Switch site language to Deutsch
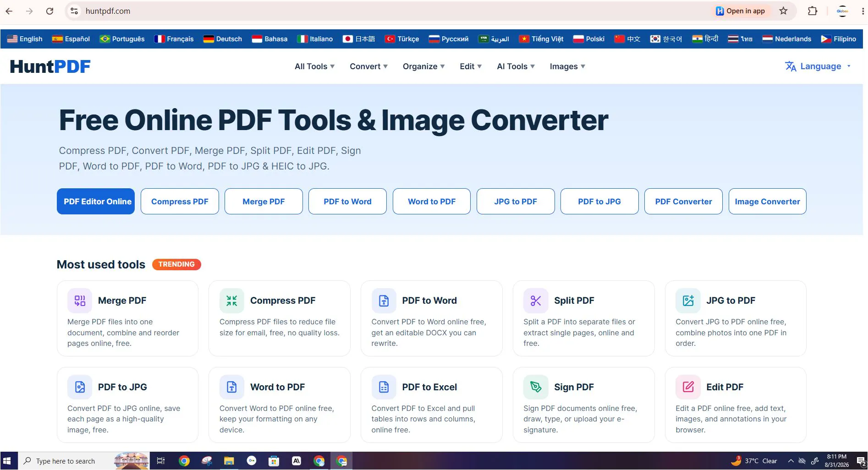The width and height of the screenshot is (868, 470). point(223,39)
